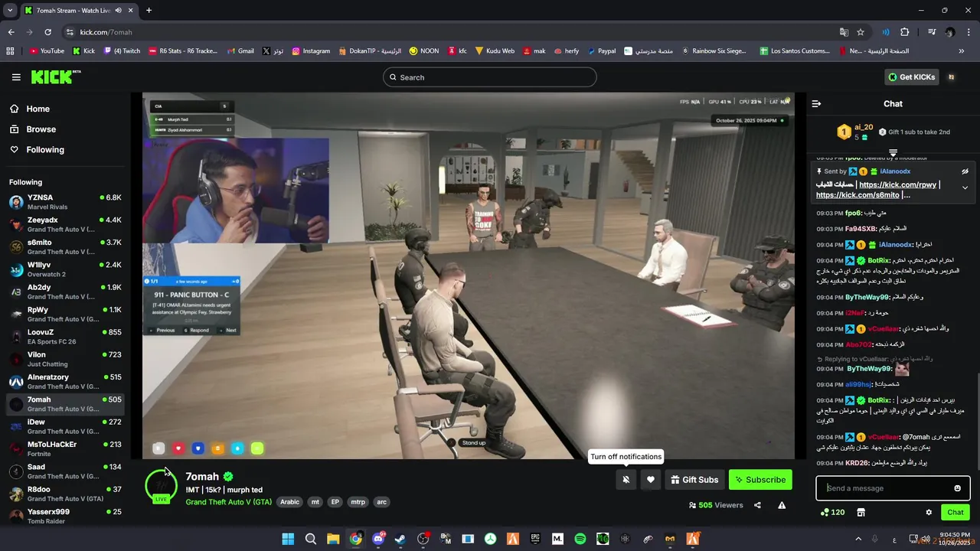Open YouTube bookmark
The image size is (980, 551).
pos(47,51)
